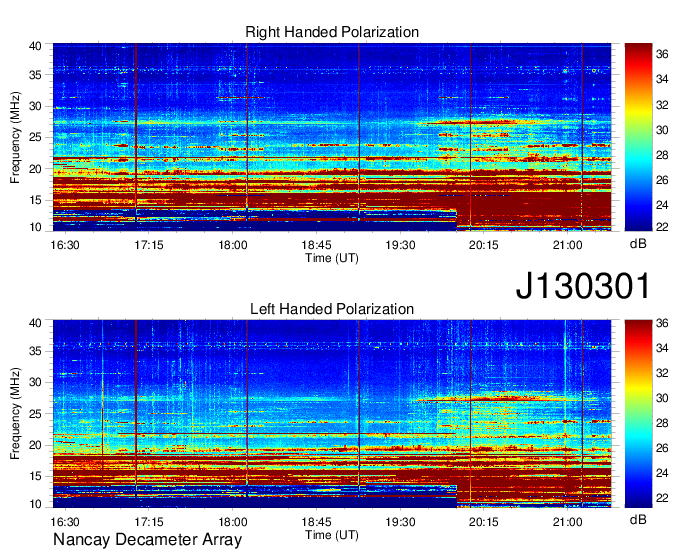The height and width of the screenshot is (552, 680).
Task: Click the Time (UT) label under top plot
Action: (x=332, y=258)
